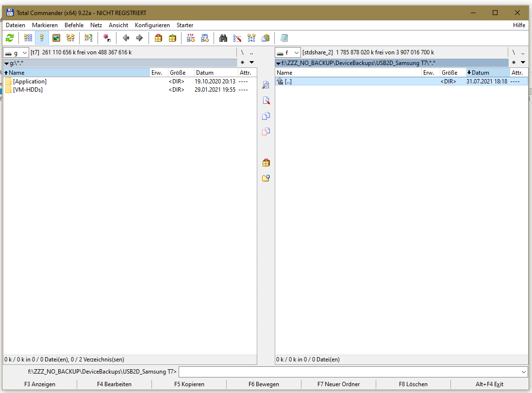This screenshot has height=393, width=532.
Task: Go back with the left arrow icon
Action: (x=126, y=38)
